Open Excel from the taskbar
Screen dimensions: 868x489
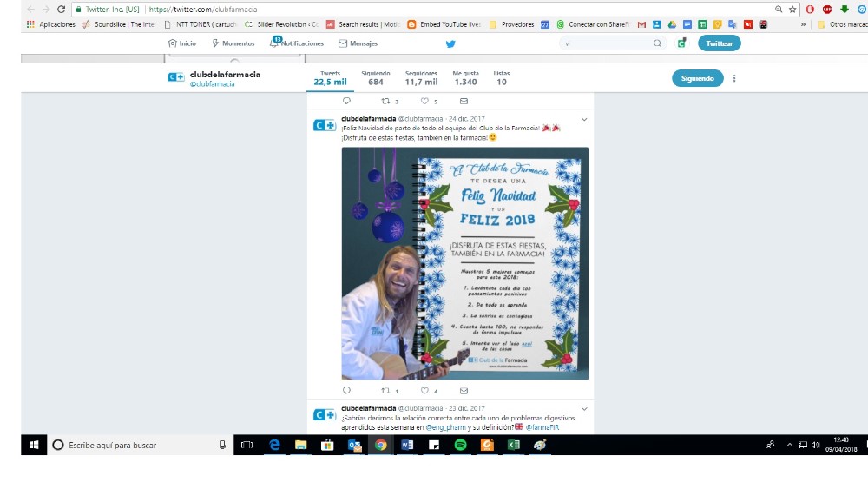point(513,445)
